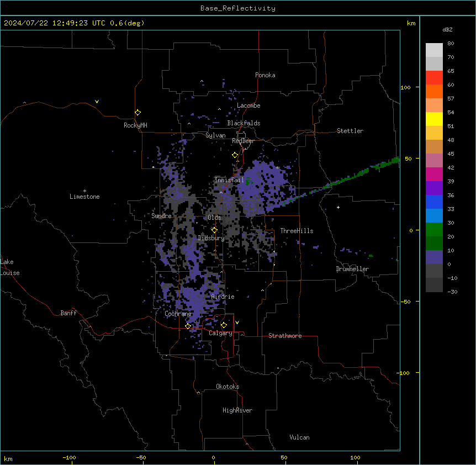Click the RockyMH label
Screen dimensions: 476x465
[135, 125]
